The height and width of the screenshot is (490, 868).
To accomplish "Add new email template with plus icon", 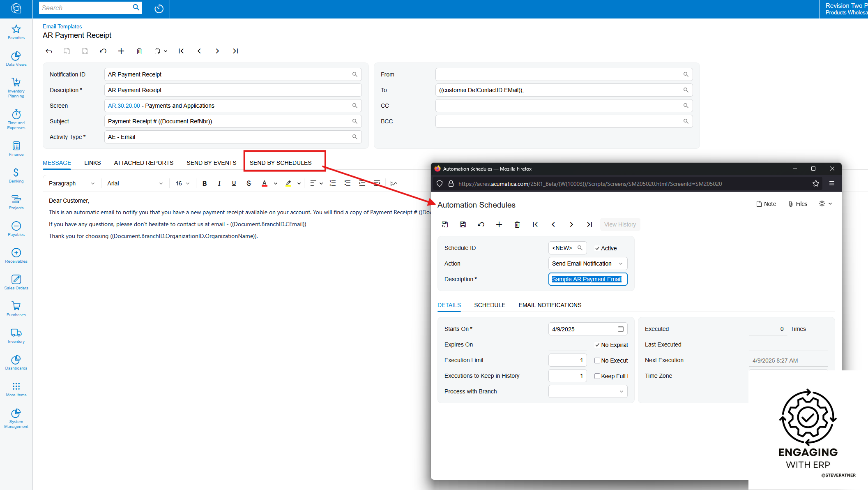I will coord(121,51).
